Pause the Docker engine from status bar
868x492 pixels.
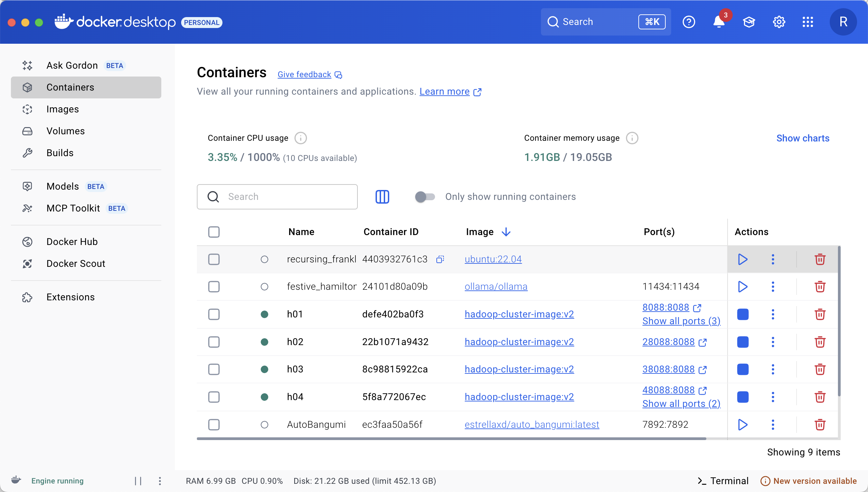[138, 481]
